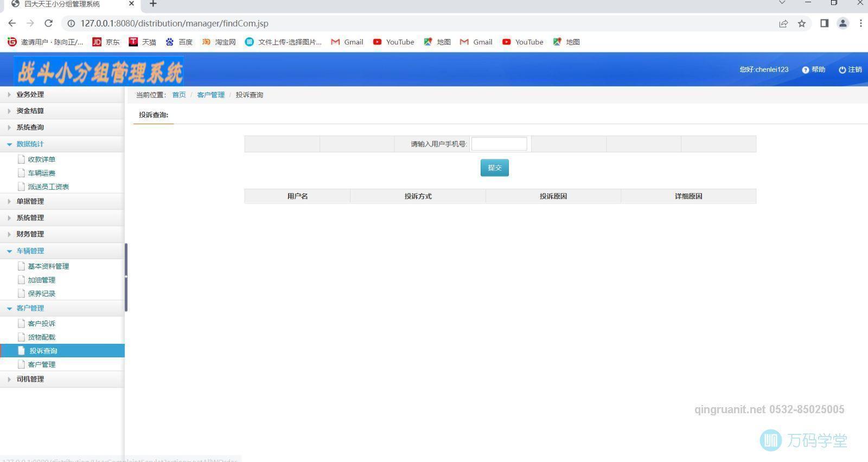Open 百度 bookmark
The height and width of the screenshot is (462, 868).
pyautogui.click(x=179, y=42)
